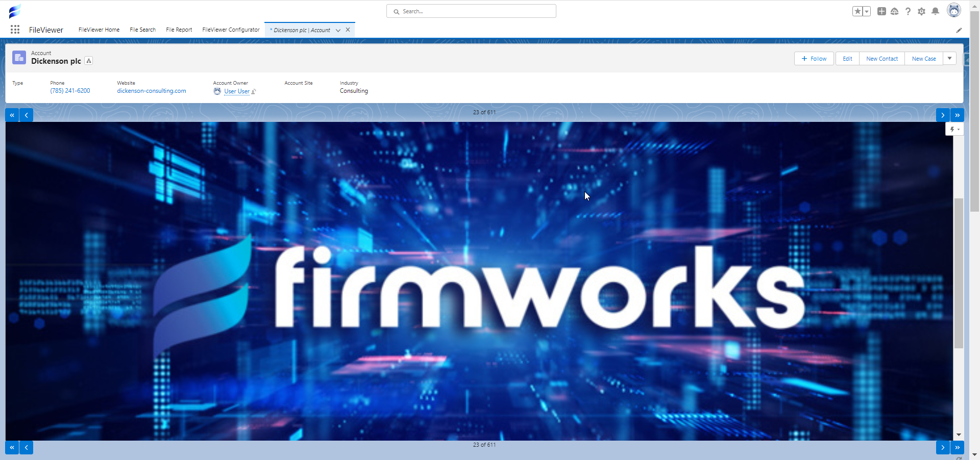
Task: Go to previous file at the top navigator
Action: click(x=26, y=115)
